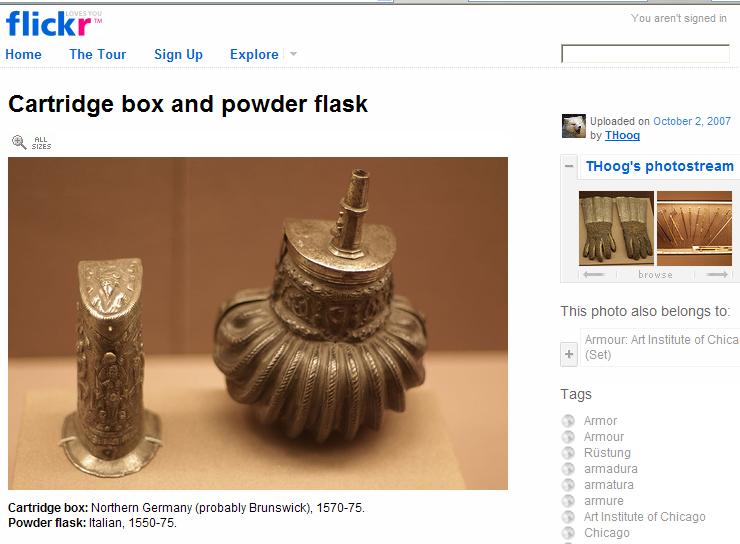The image size is (740, 544).
Task: Open THoog user profile link
Action: coord(622,135)
